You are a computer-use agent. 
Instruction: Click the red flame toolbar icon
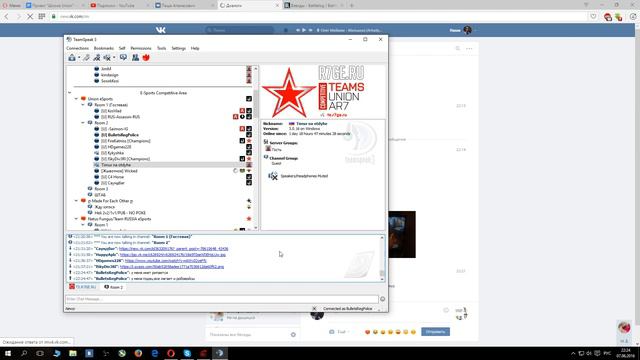coord(146,58)
